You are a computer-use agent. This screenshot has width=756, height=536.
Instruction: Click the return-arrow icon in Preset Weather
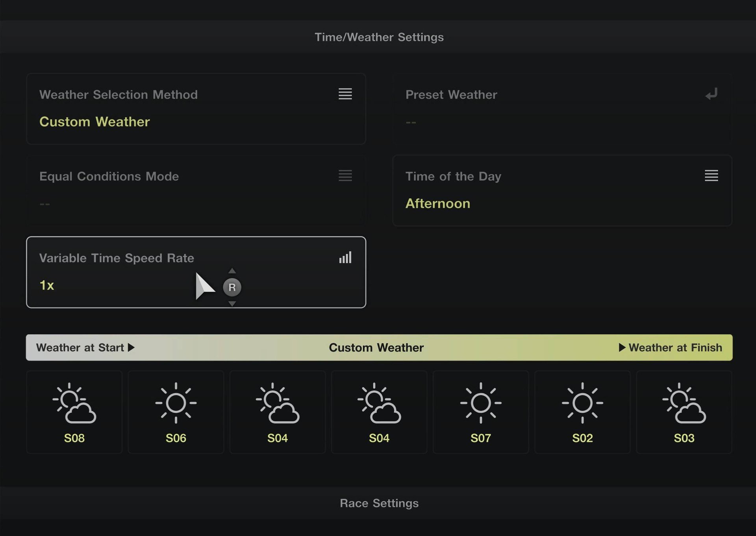tap(711, 94)
